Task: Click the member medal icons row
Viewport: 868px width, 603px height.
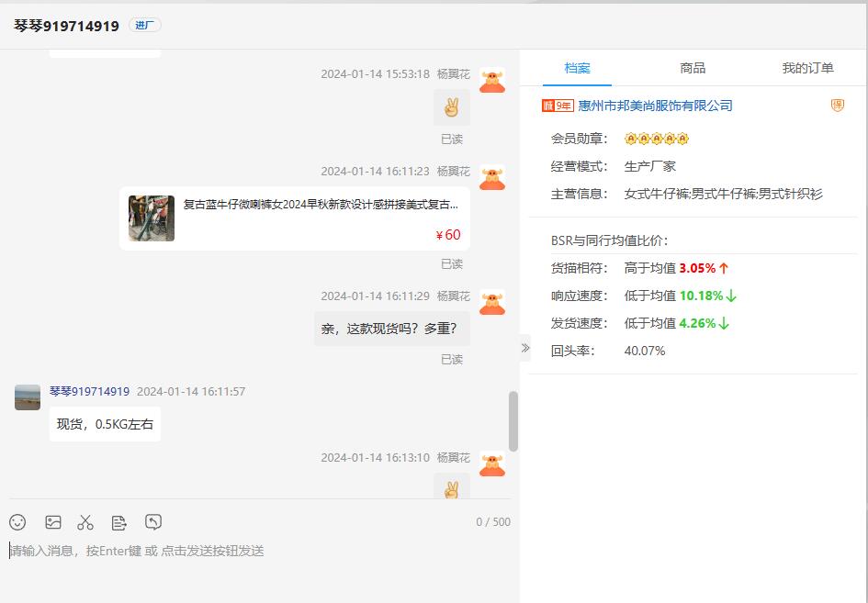Action: pyautogui.click(x=657, y=139)
